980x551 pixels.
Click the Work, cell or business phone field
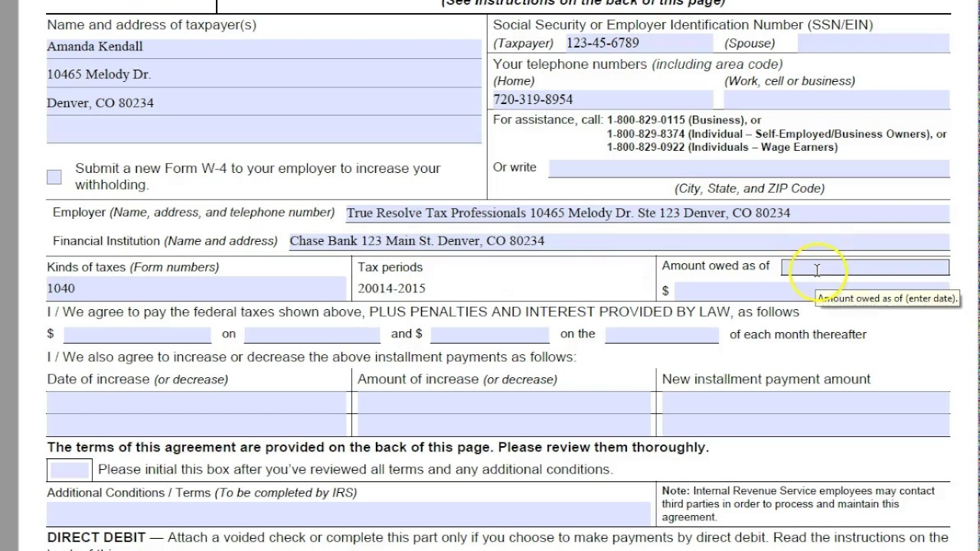835,99
